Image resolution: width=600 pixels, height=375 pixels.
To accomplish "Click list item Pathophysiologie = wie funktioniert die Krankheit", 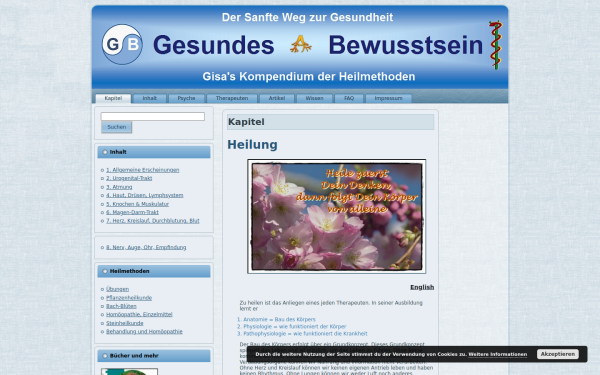I will pyautogui.click(x=305, y=334).
